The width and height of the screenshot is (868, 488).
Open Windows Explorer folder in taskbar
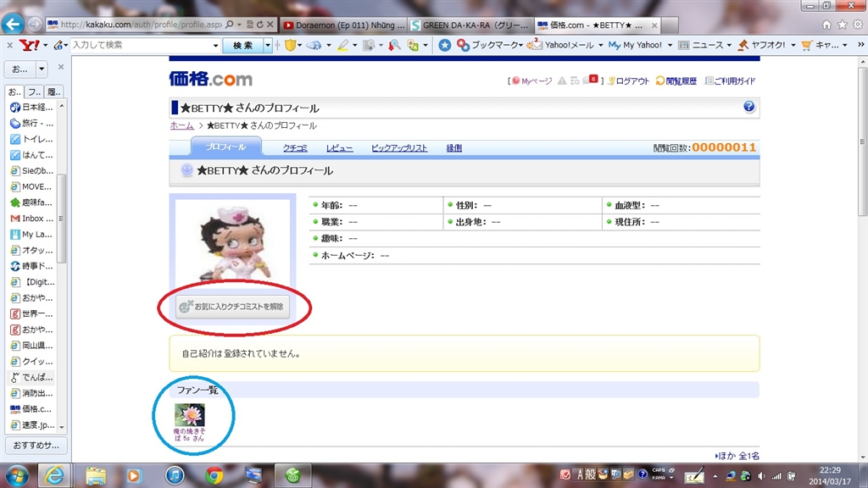pyautogui.click(x=96, y=474)
